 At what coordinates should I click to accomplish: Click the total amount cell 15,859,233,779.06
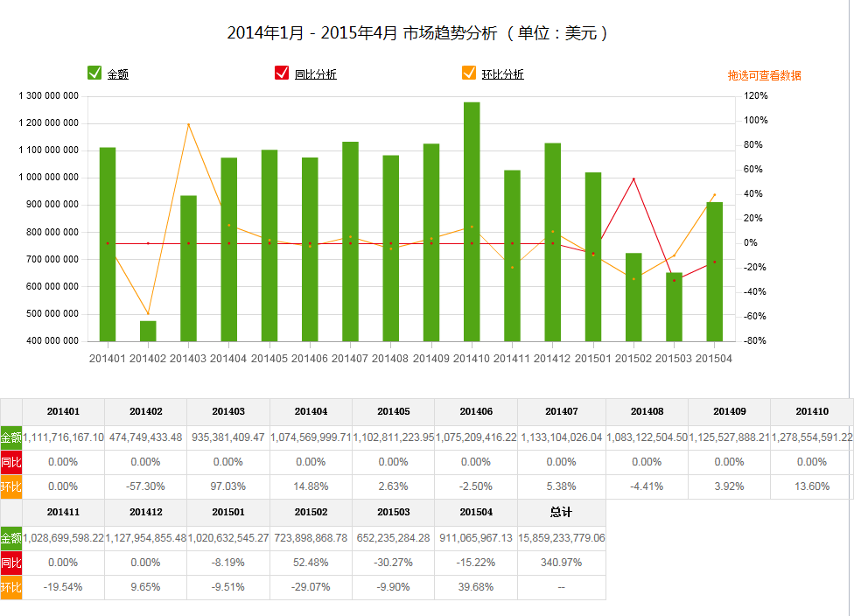(x=561, y=538)
